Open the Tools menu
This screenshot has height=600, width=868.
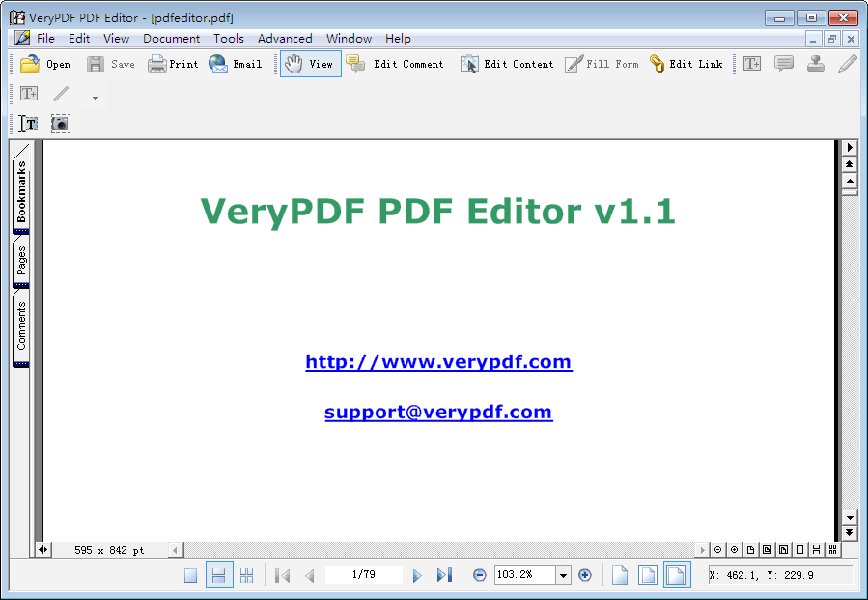pos(229,39)
